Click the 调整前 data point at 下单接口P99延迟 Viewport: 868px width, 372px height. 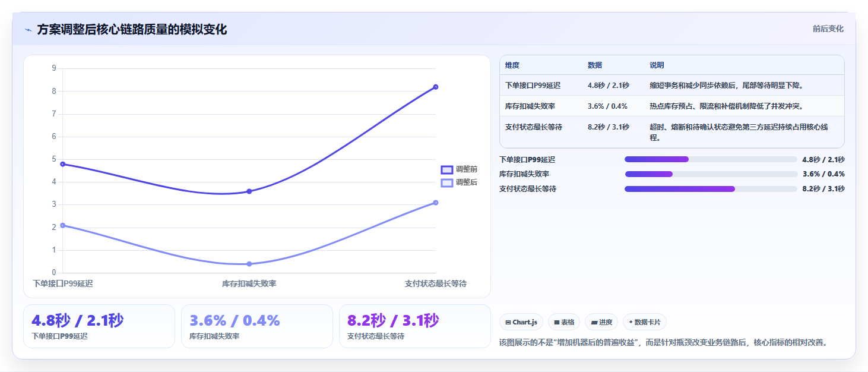tap(63, 164)
